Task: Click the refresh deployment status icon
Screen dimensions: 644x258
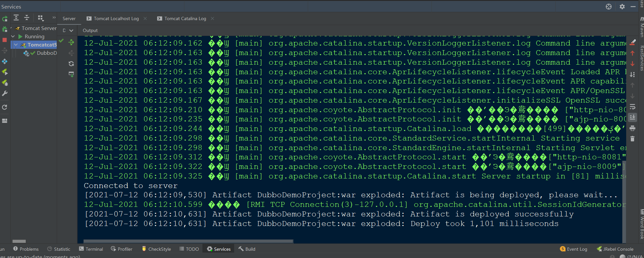Action: pos(71,64)
